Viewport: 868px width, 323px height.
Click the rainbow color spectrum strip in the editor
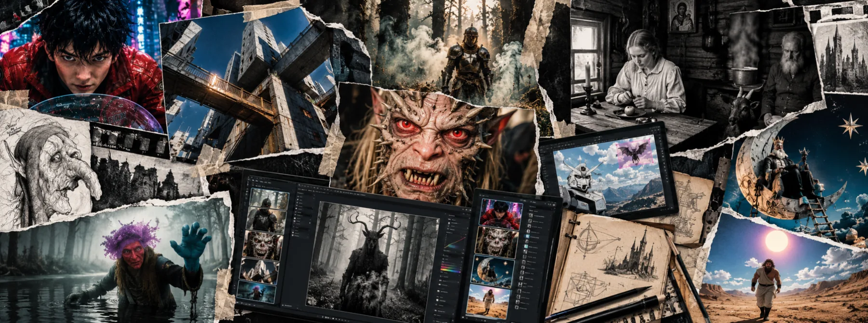[452, 270]
